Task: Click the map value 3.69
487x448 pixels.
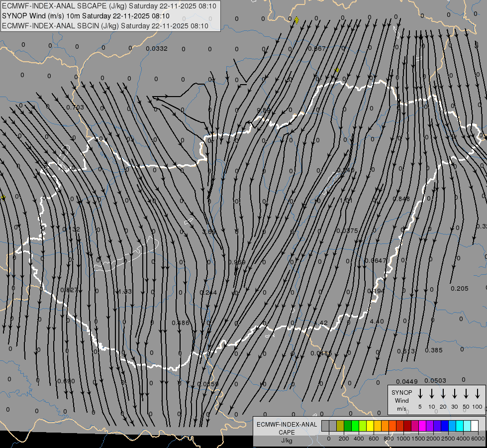Action: [209, 231]
